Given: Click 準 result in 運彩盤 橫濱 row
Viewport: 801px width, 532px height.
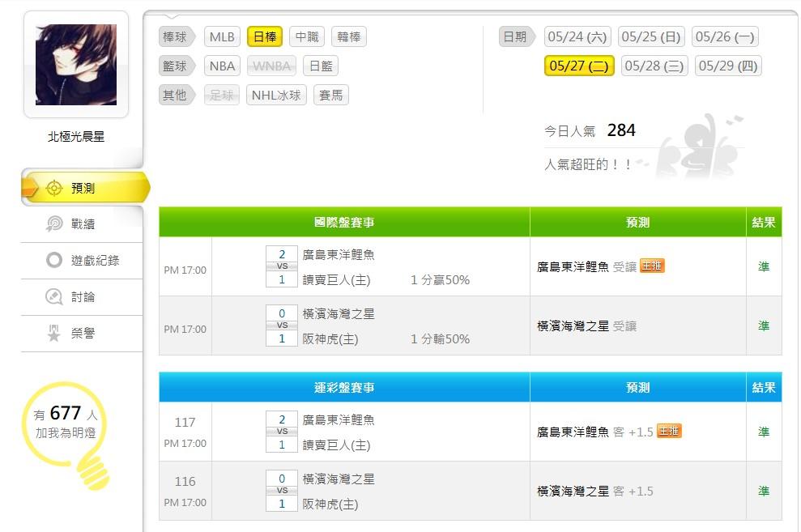Looking at the screenshot, I should (764, 492).
